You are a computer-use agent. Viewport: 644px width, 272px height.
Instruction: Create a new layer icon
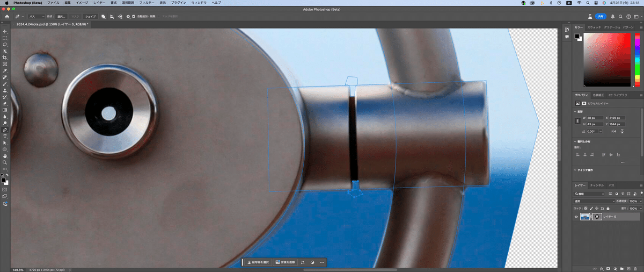coord(628,268)
